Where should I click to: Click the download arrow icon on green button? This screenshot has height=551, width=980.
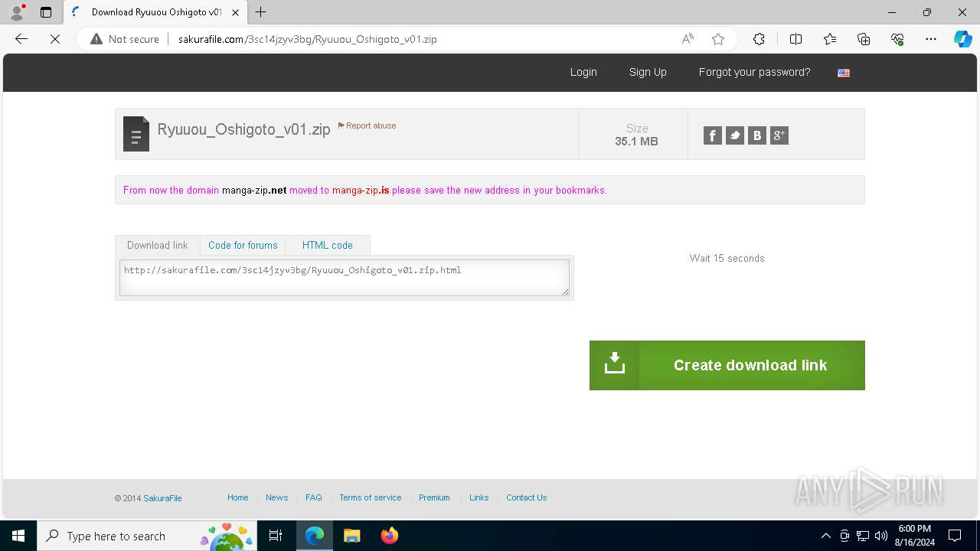(614, 364)
